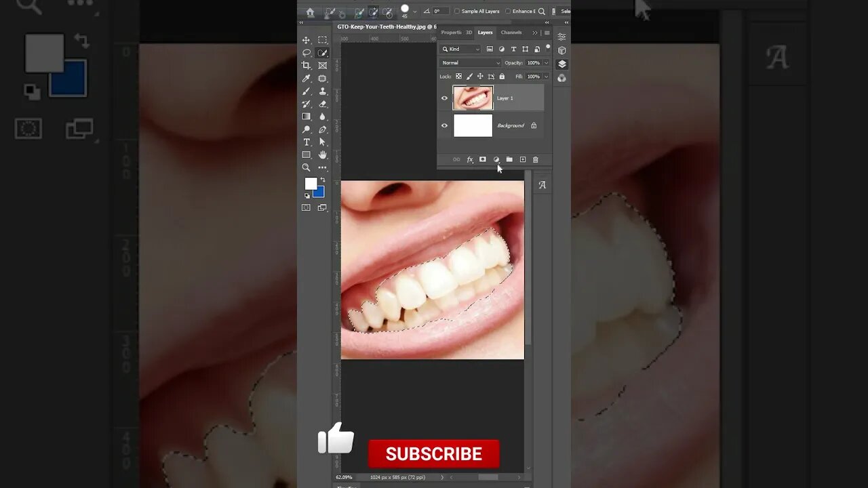
Task: Toggle the layer filter on/off switch
Action: (x=547, y=49)
